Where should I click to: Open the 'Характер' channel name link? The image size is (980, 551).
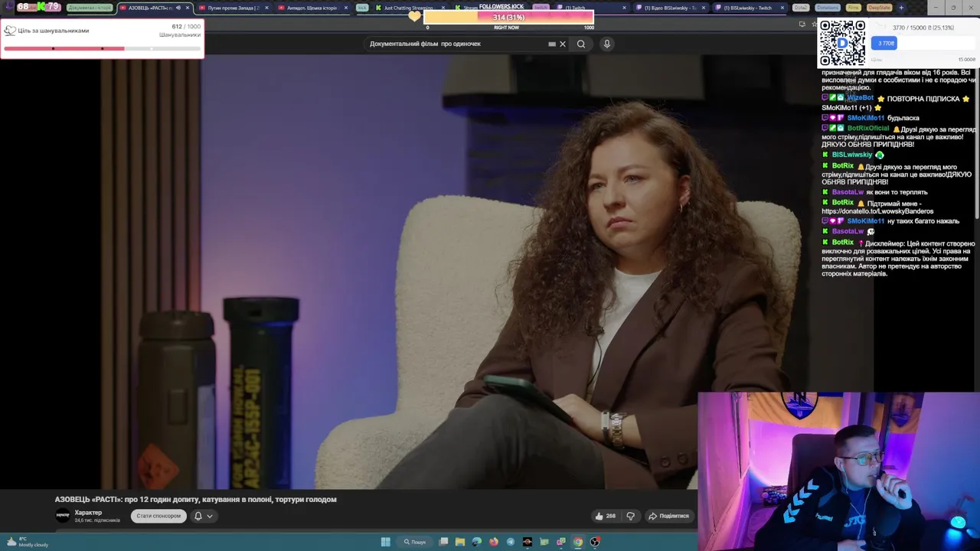[88, 513]
